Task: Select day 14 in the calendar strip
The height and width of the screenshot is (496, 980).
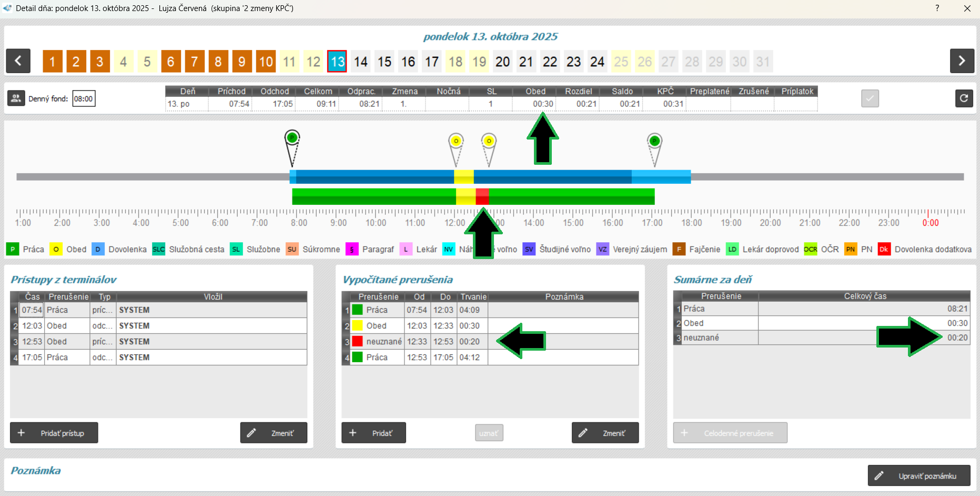Action: 360,62
